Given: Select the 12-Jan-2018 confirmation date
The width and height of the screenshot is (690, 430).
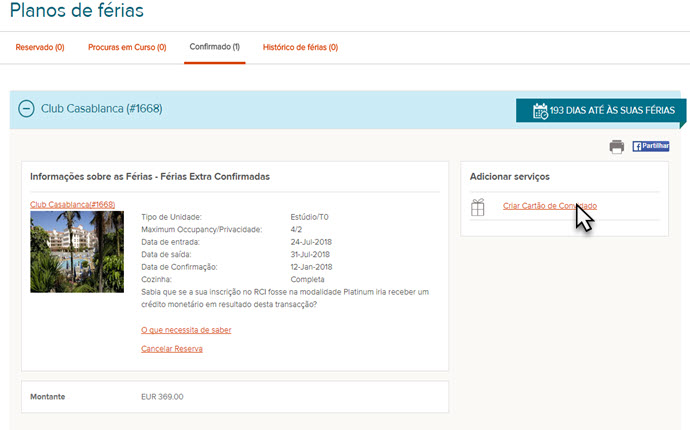Looking at the screenshot, I should click(x=311, y=267).
